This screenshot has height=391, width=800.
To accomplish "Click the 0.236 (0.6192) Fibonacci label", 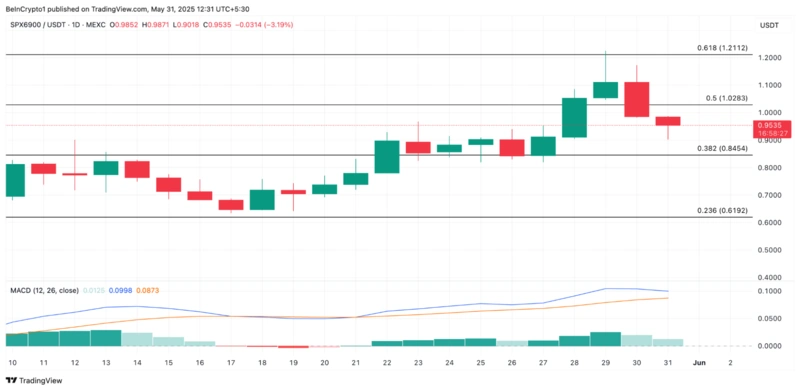I will [722, 210].
